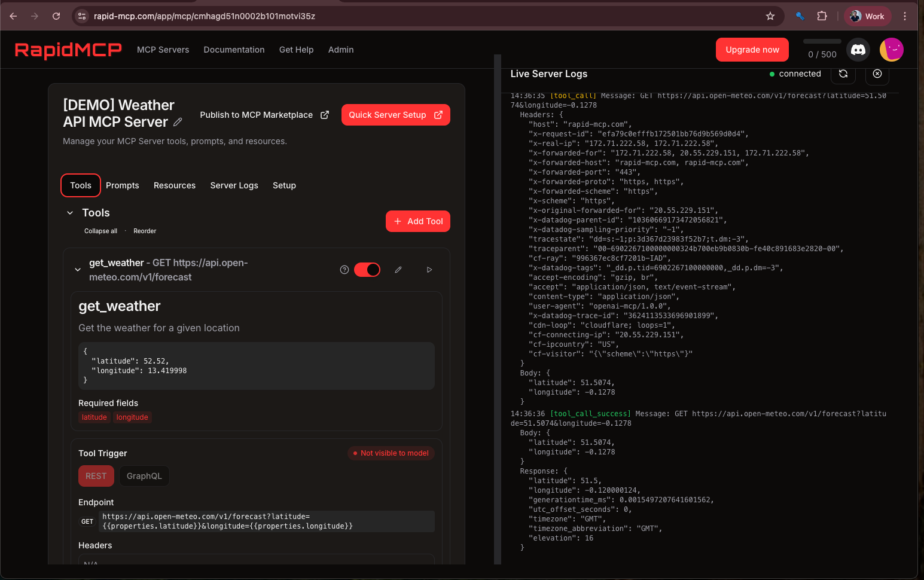Open the Documentation menu item

coord(234,50)
